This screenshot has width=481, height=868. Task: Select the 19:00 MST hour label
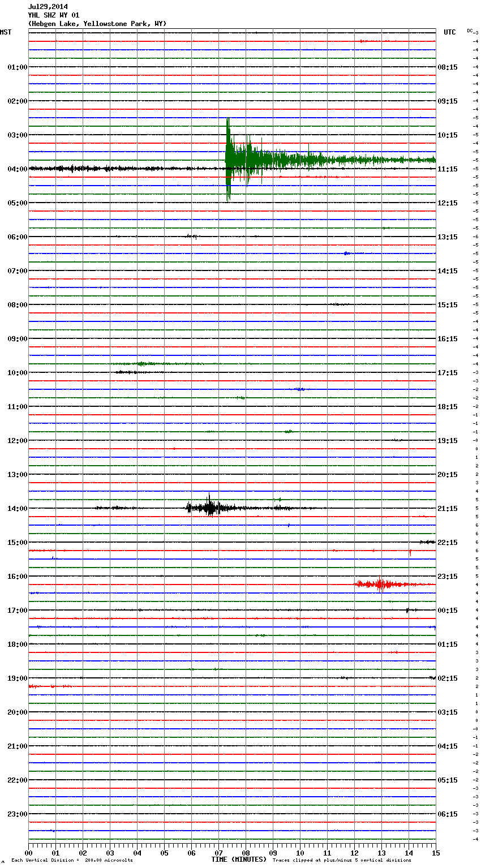pos(18,678)
